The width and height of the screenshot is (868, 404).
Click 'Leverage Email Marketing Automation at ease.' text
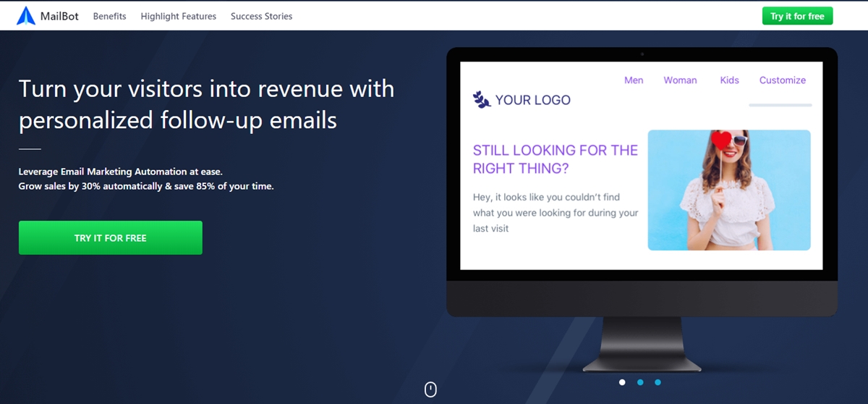121,172
